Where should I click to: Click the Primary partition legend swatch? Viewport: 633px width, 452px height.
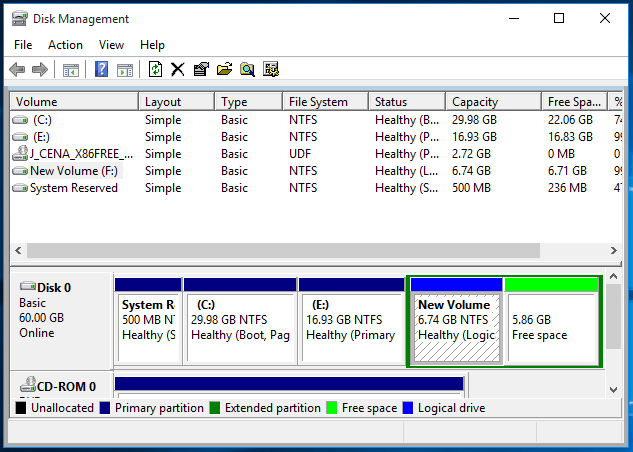pyautogui.click(x=105, y=408)
